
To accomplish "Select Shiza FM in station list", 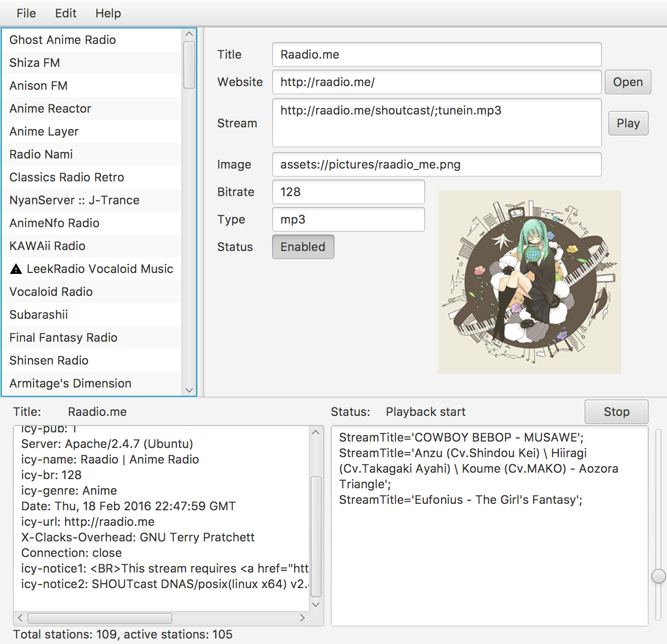I will click(x=92, y=63).
